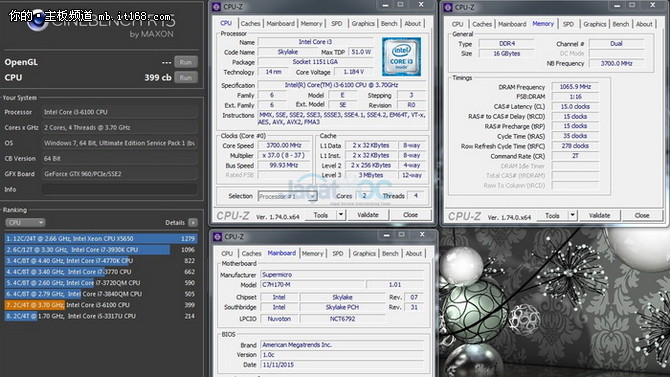
Task: Switch to Mainboard tab in CPU window
Action: pyautogui.click(x=280, y=24)
